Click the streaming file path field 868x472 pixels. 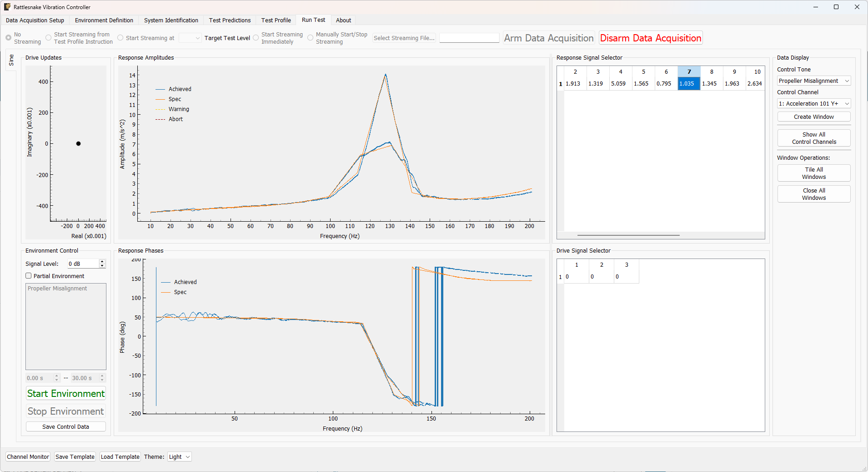coord(469,38)
